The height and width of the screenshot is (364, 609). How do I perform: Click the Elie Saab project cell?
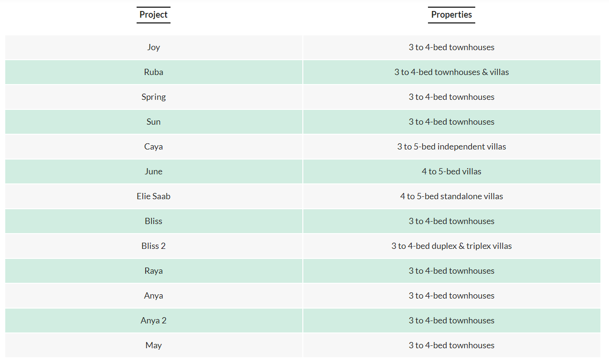pyautogui.click(x=153, y=196)
